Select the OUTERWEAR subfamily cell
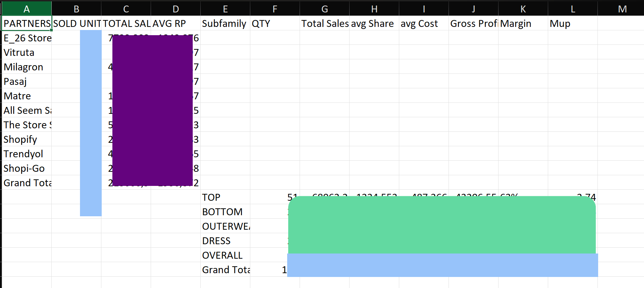This screenshot has height=288, width=644. point(225,226)
